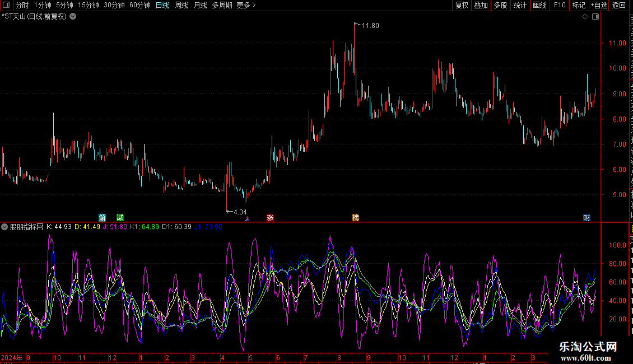Click the *ST天山 (日线.前复权) title
The height and width of the screenshot is (364, 633).
(x=34, y=17)
